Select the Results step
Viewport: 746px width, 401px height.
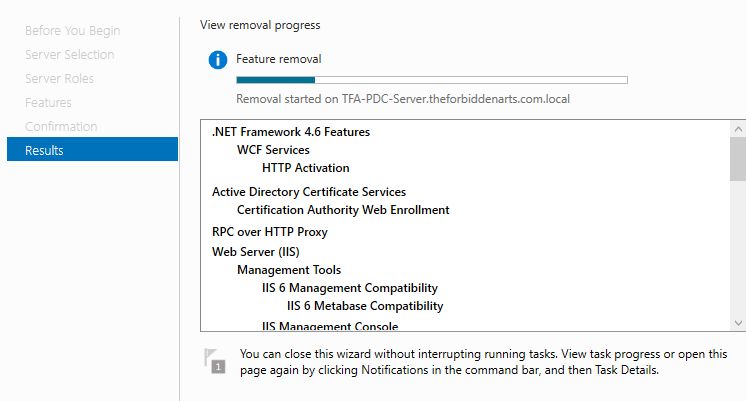point(44,151)
